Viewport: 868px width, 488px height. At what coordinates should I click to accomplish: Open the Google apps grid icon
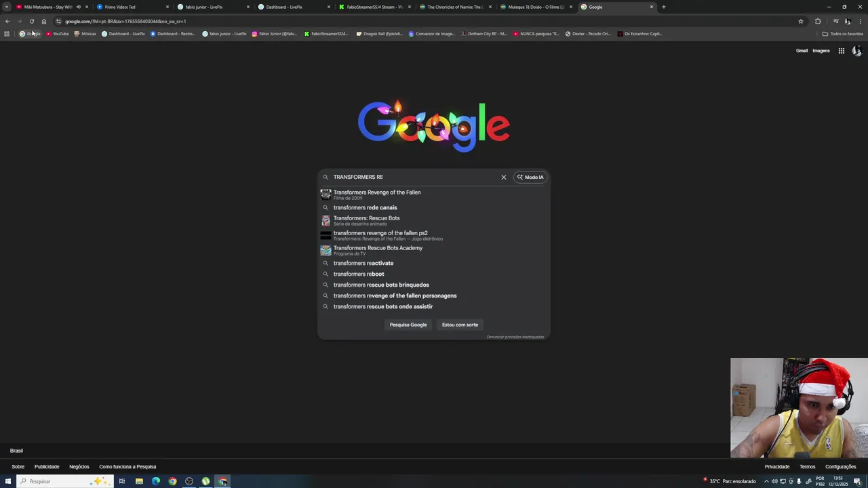pos(841,51)
